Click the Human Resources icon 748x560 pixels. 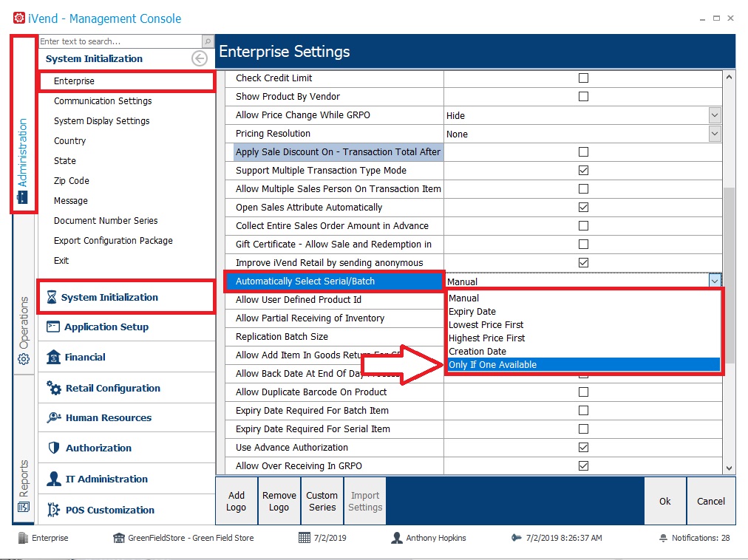coord(54,417)
